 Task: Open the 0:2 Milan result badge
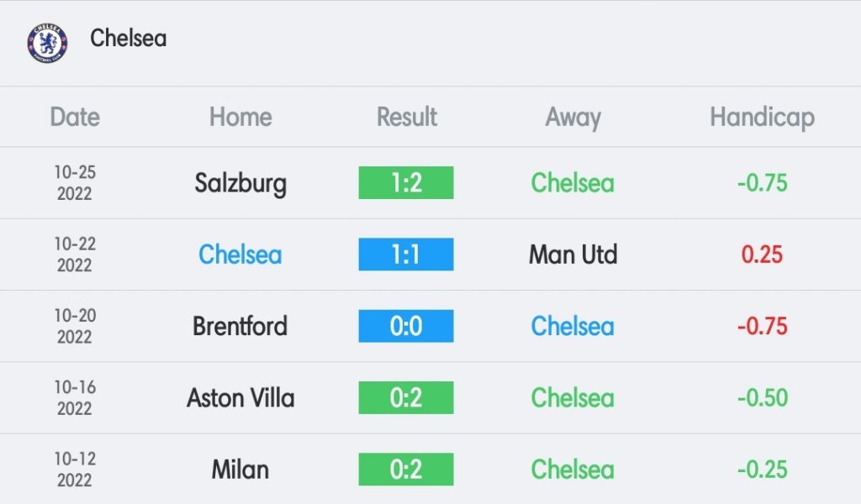(x=406, y=470)
